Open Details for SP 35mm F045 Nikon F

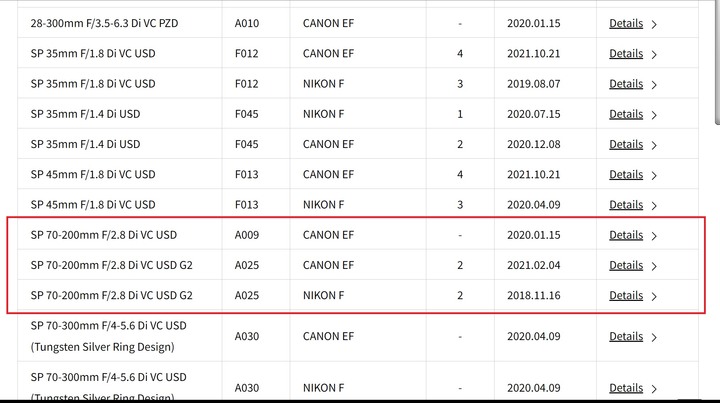coord(626,114)
